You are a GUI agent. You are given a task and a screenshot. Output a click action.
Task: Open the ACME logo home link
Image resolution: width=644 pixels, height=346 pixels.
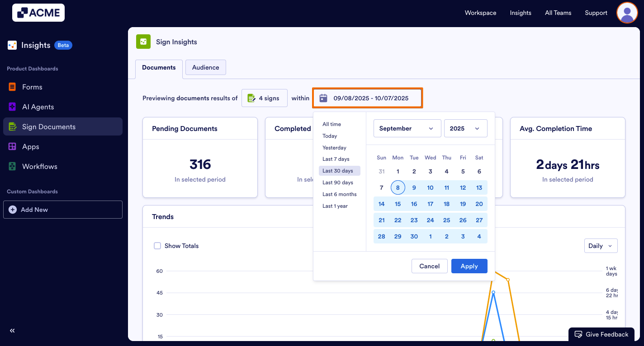pos(38,13)
